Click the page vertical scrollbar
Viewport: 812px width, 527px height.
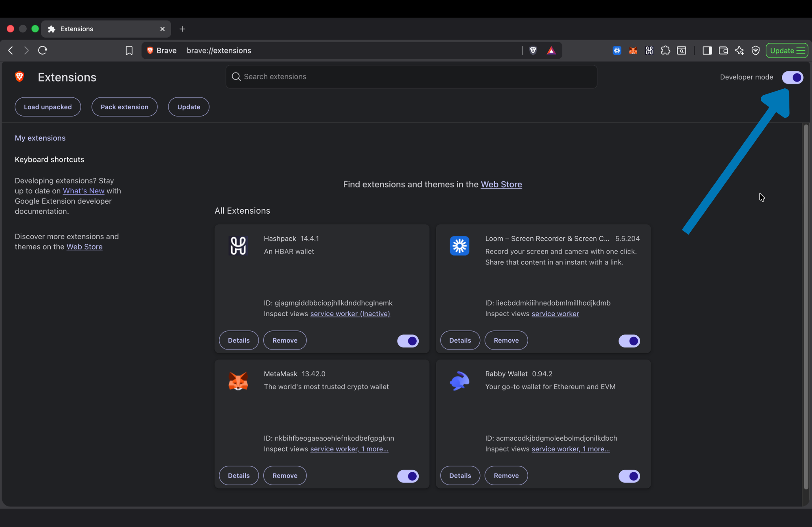806,307
